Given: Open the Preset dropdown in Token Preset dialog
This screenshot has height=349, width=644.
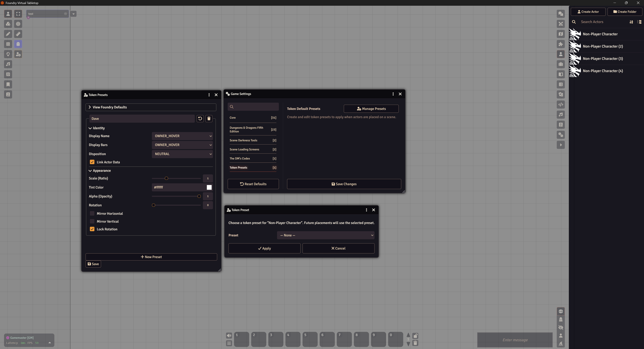Looking at the screenshot, I should [326, 235].
